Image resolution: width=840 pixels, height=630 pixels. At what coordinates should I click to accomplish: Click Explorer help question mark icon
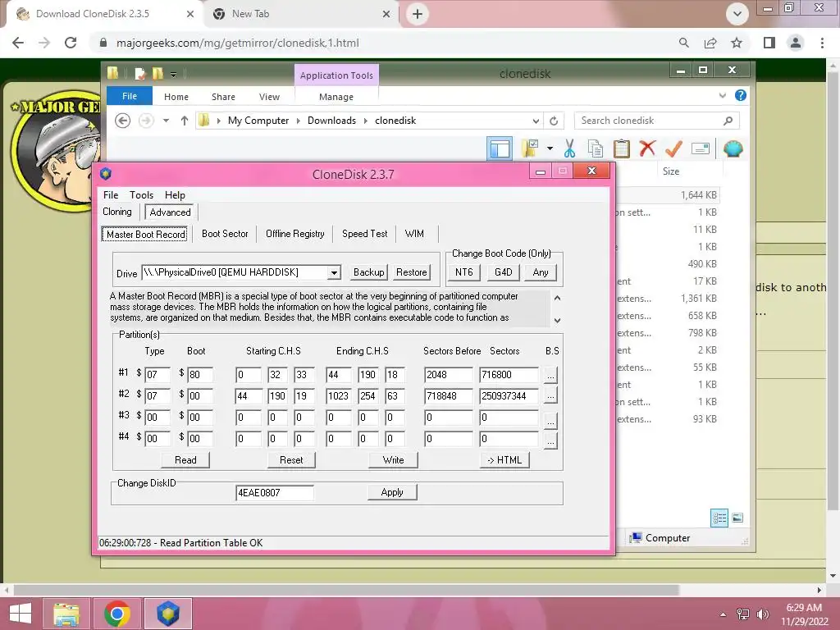[x=741, y=95]
